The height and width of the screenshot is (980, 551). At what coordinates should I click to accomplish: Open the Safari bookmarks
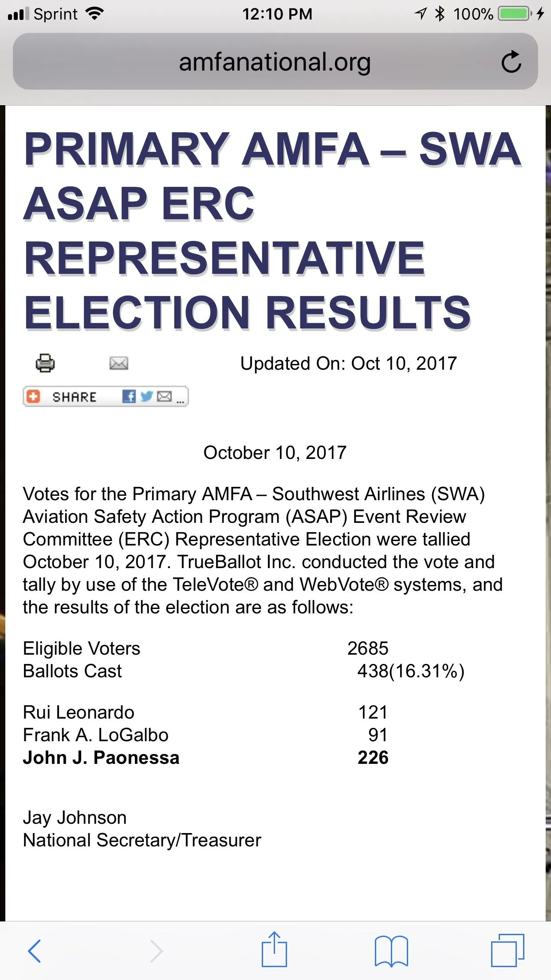[x=391, y=951]
